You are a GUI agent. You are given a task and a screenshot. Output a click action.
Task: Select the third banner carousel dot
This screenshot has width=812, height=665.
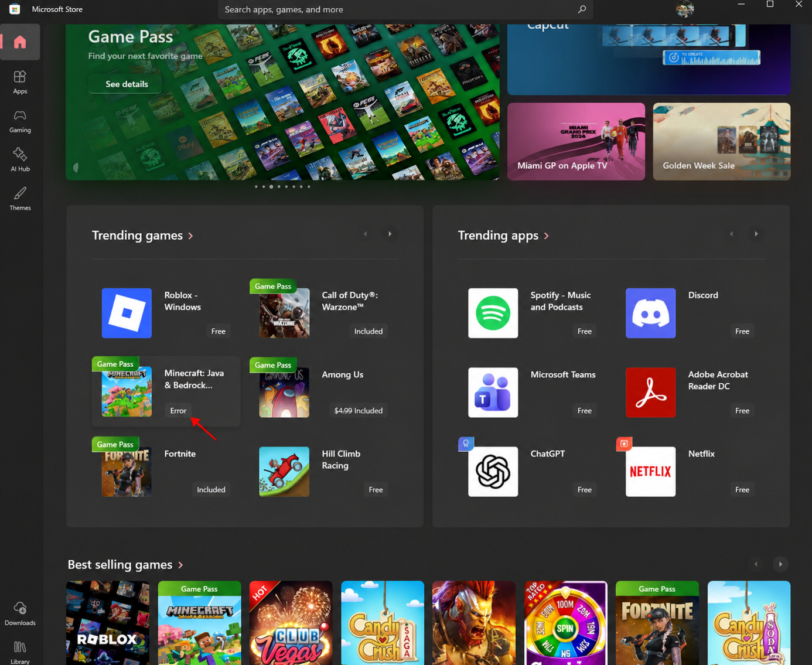[x=271, y=186]
